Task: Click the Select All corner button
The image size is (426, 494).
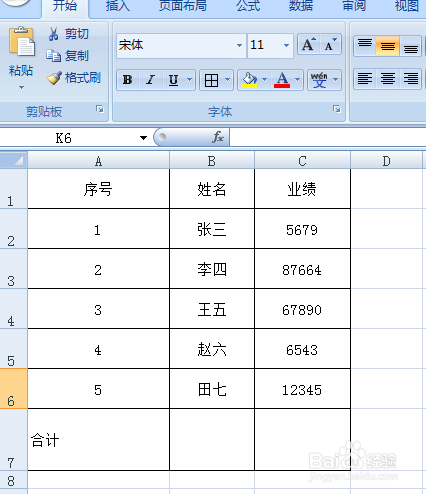Action: (x=14, y=160)
